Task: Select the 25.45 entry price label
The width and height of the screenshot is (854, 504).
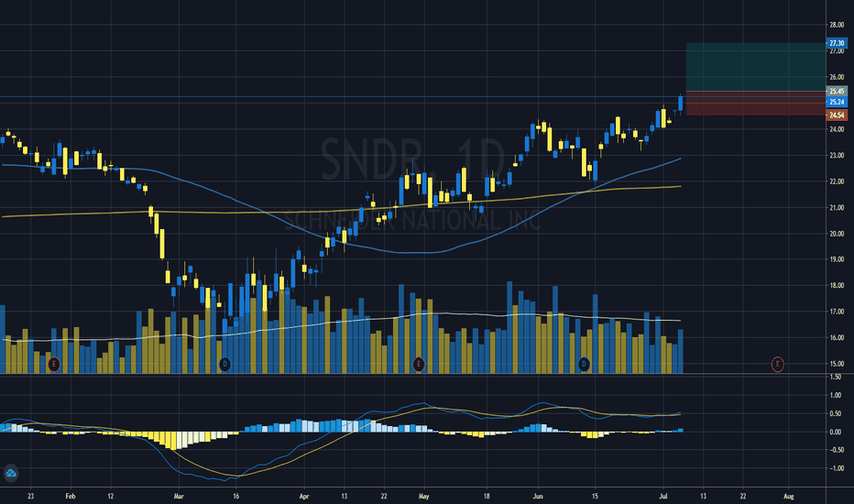Action: point(837,92)
